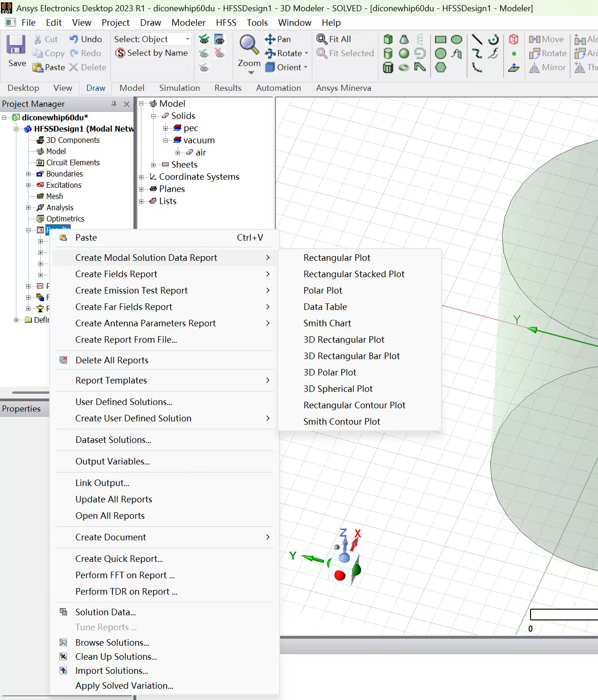Click the Save icon in the toolbar
This screenshot has width=598, height=700.
pos(16,45)
